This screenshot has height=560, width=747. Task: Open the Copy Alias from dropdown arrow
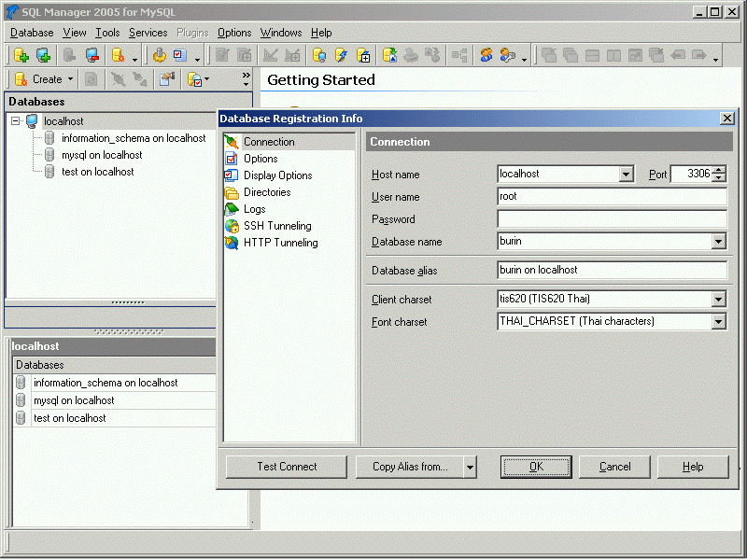coord(470,467)
